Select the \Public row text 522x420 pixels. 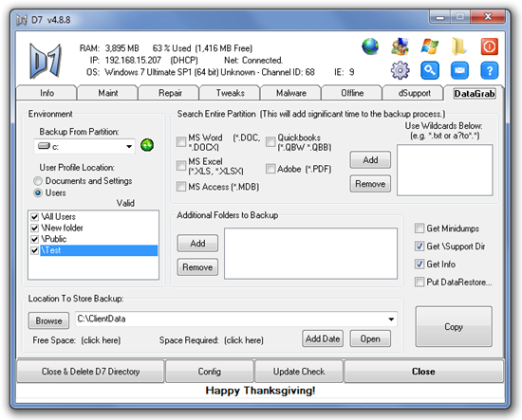click(x=53, y=239)
